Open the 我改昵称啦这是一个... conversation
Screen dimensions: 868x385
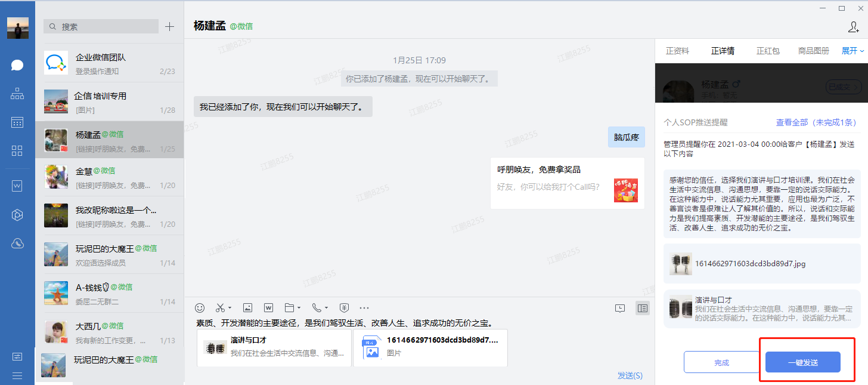pos(110,215)
